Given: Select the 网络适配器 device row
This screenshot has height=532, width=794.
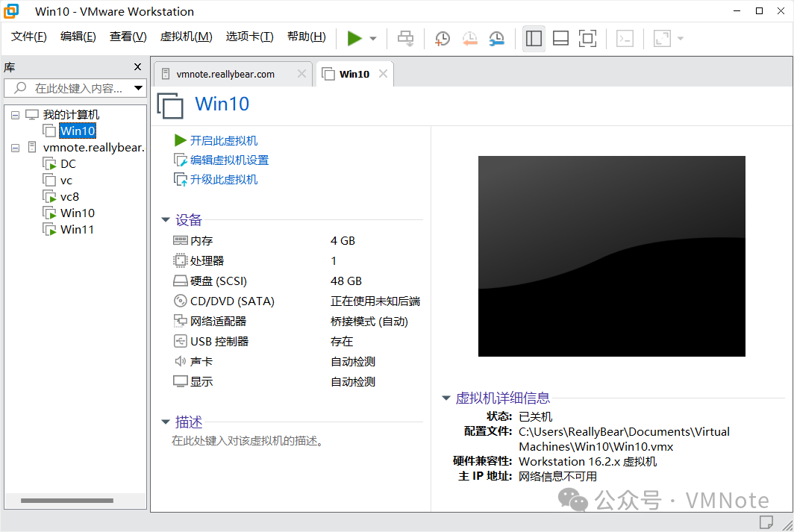Looking at the screenshot, I should [x=298, y=322].
